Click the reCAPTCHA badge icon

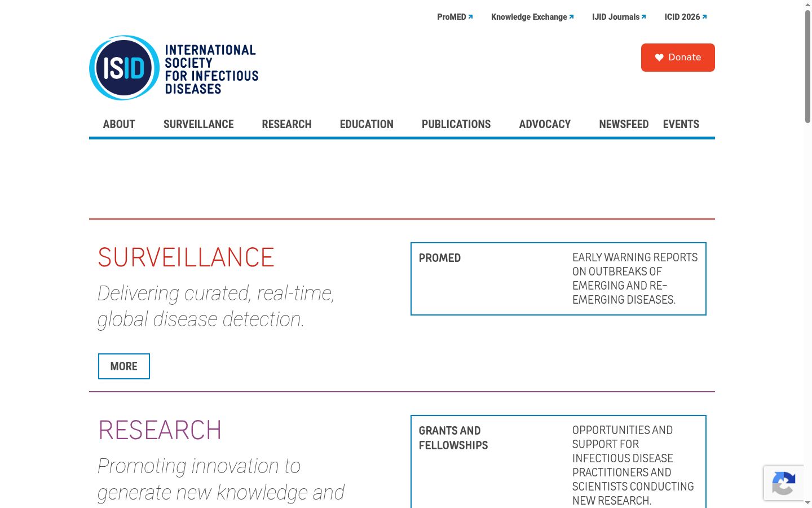click(x=784, y=483)
